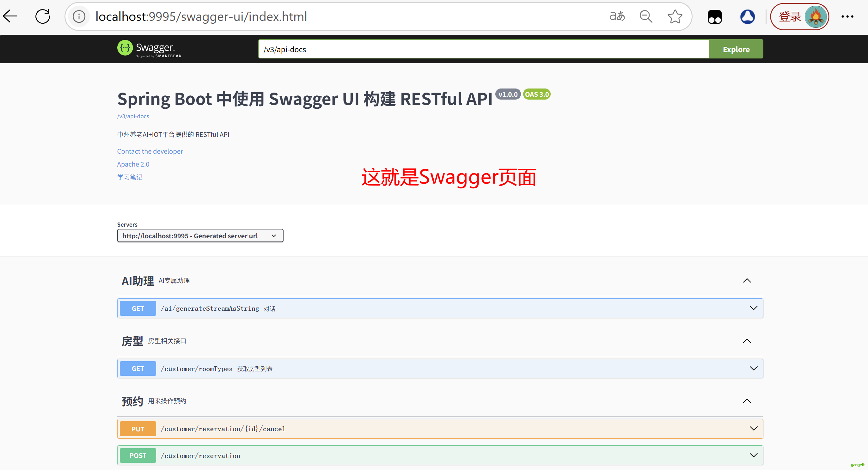Open the Apache 2.0 license link
This screenshot has width=868, height=470.
point(133,164)
